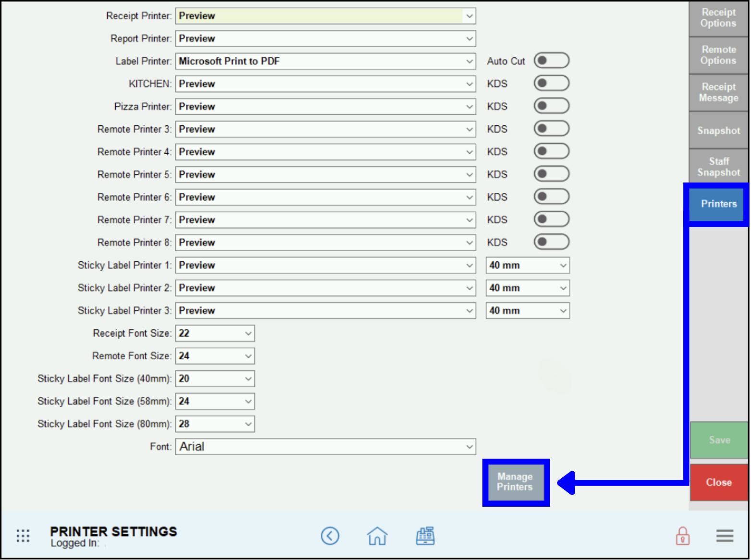Open Remote Printer 8 dropdown

tap(325, 242)
